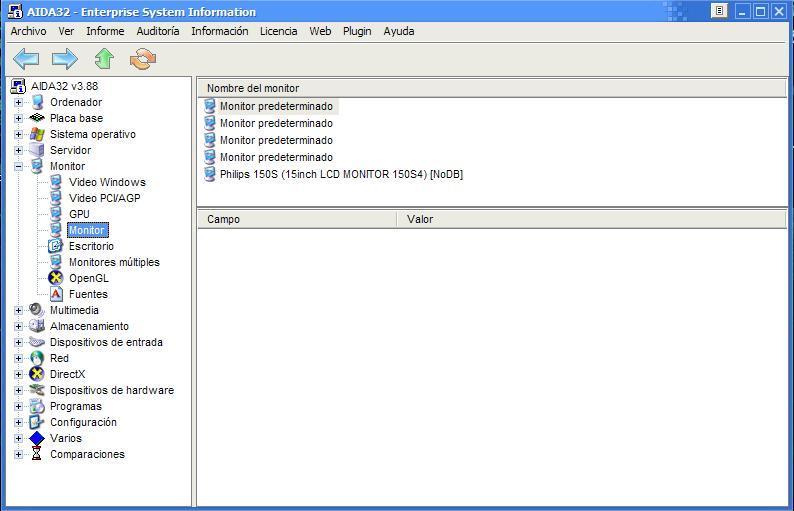Viewport: 794px width, 511px height.
Task: Go forward with the blue right arrow
Action: pyautogui.click(x=65, y=59)
